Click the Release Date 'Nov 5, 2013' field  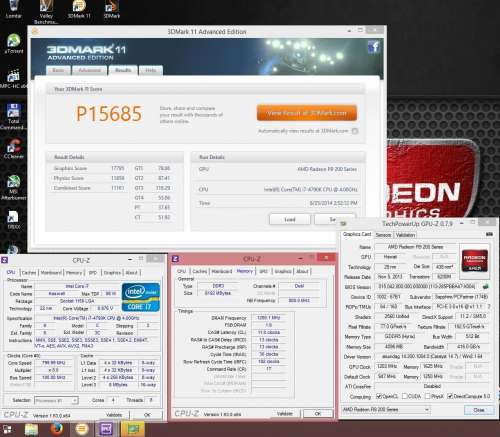390,277
